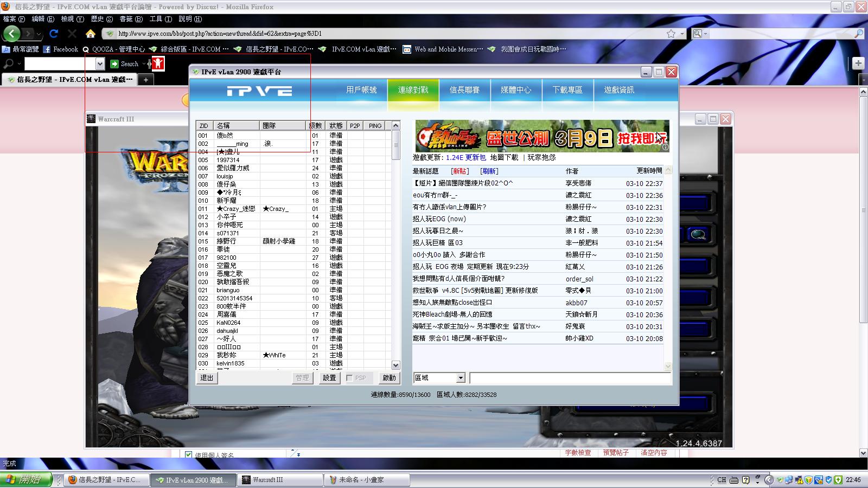Click the Facebook bookmark icon

[47, 49]
